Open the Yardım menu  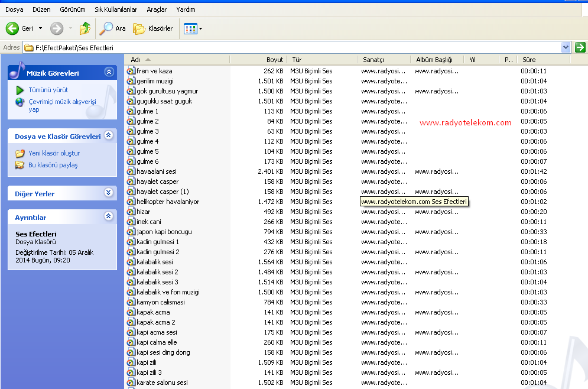coord(186,9)
